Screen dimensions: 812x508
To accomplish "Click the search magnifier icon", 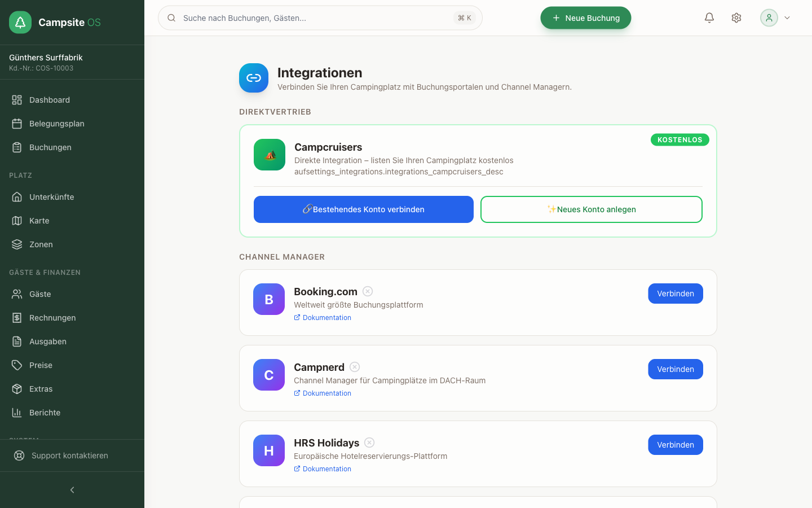I will pyautogui.click(x=171, y=18).
